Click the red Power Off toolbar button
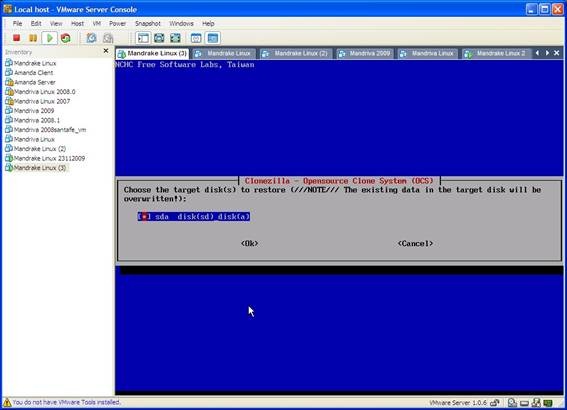This screenshot has height=410, width=567. (x=16, y=38)
